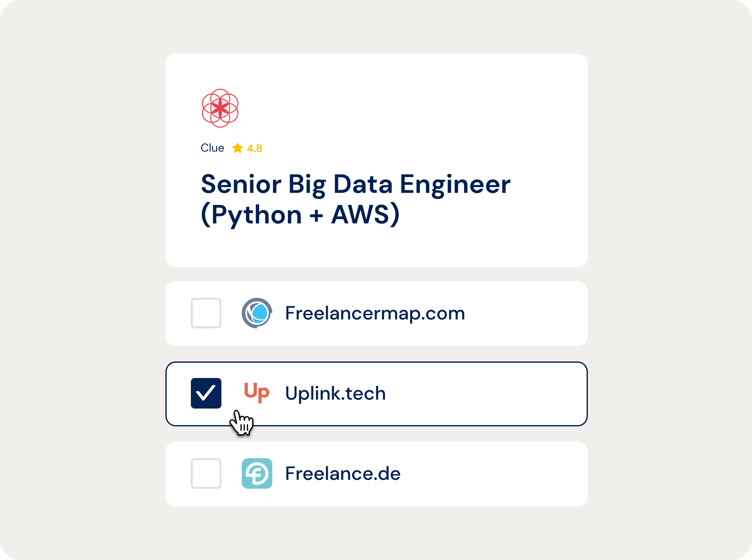Check the Freelancermap.com checkbox
This screenshot has height=560, width=752.
[206, 313]
